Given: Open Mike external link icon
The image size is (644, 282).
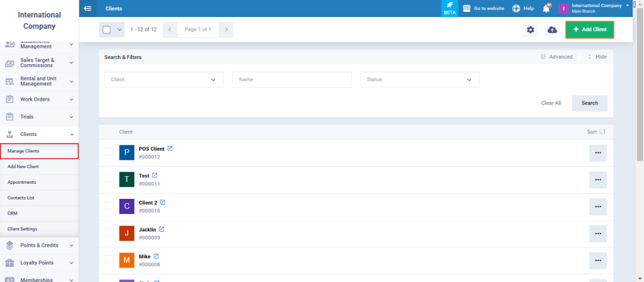Looking at the screenshot, I should (x=156, y=256).
